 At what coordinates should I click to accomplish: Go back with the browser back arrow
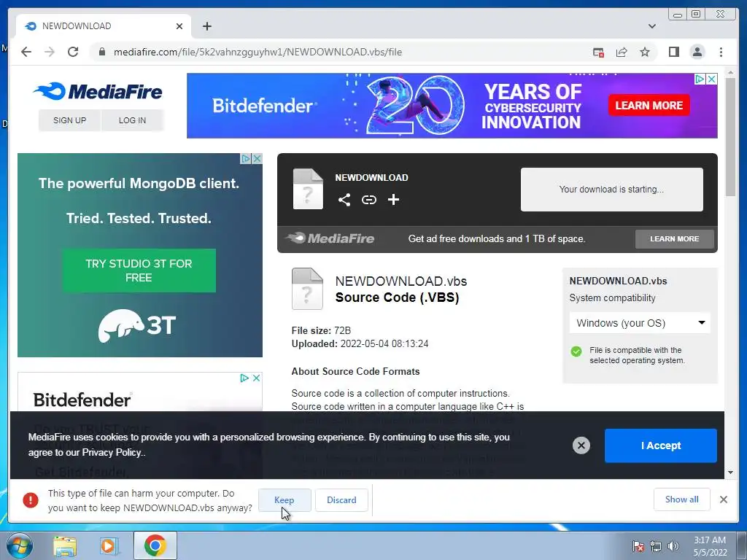(26, 52)
